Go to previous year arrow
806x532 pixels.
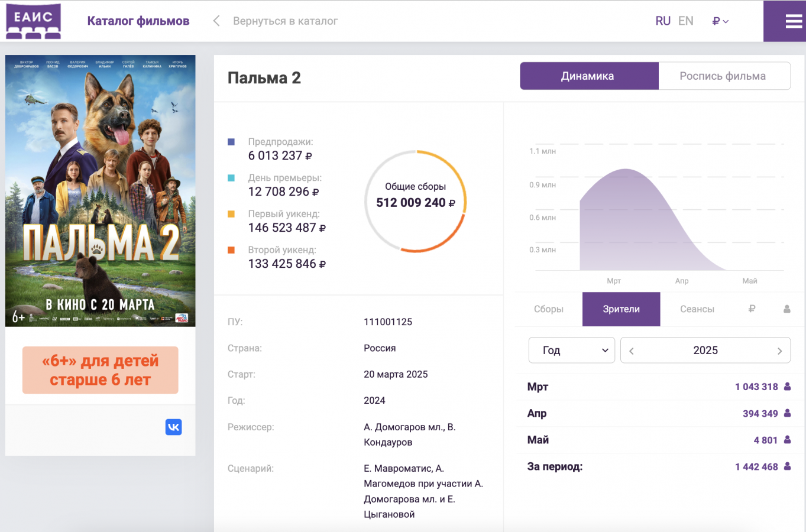pos(632,351)
